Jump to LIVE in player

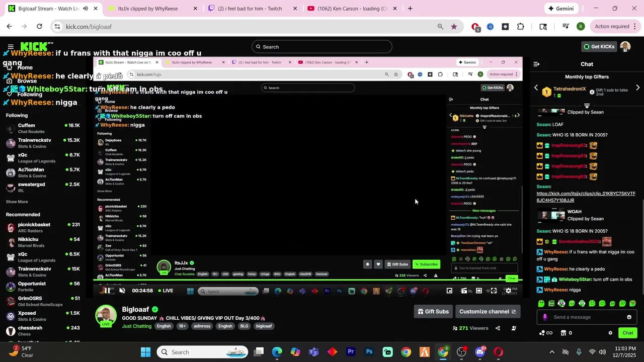[166, 291]
